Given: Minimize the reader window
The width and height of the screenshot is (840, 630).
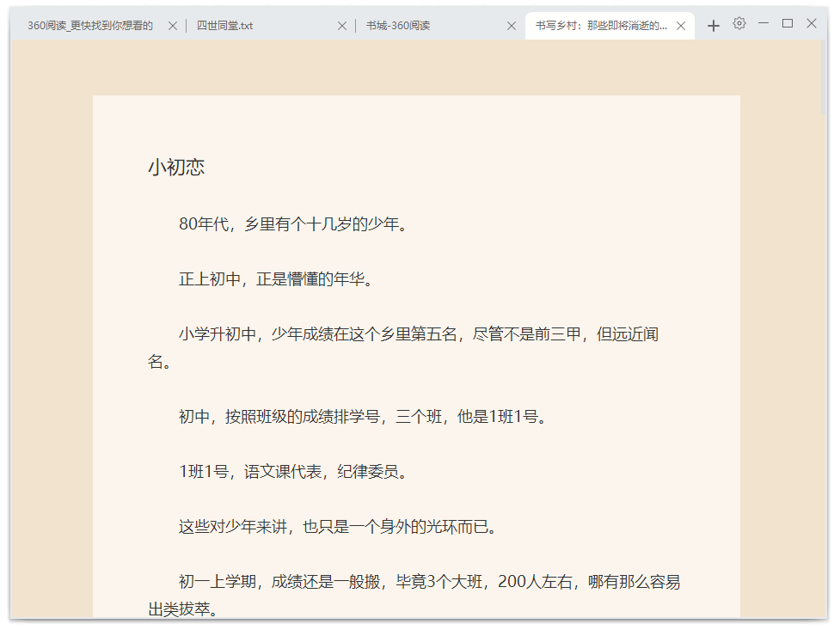Looking at the screenshot, I should pyautogui.click(x=763, y=24).
